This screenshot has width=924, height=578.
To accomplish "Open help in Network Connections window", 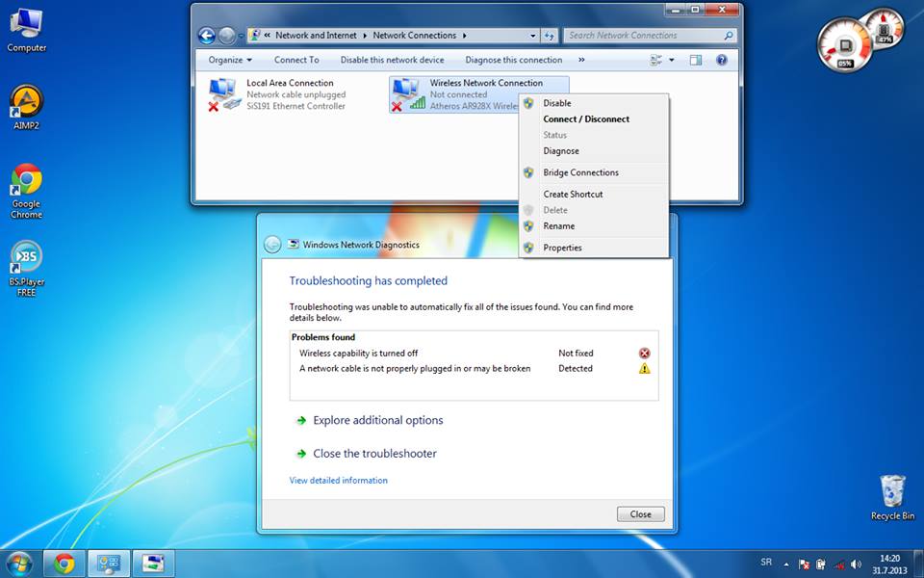I will pos(722,60).
